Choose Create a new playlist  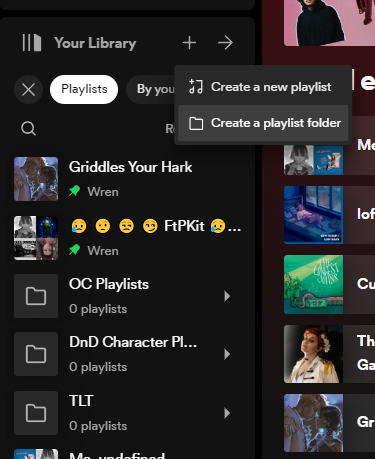point(263,87)
